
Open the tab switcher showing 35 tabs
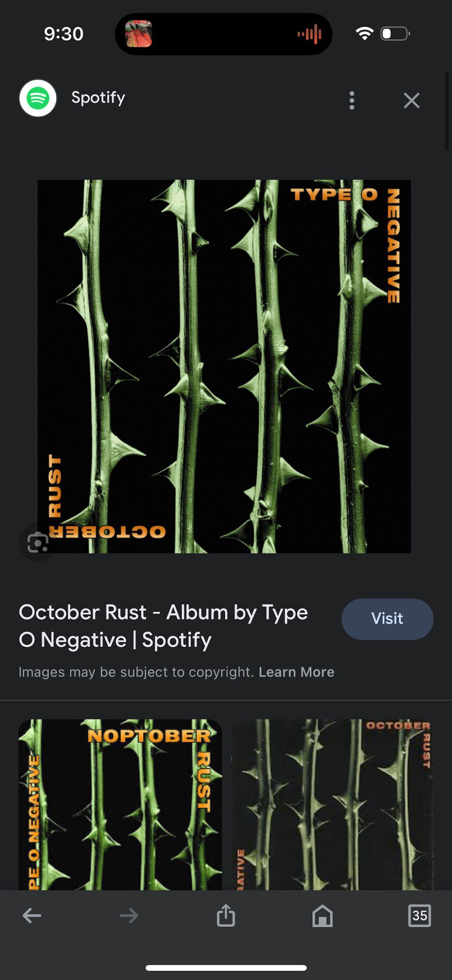click(x=419, y=916)
